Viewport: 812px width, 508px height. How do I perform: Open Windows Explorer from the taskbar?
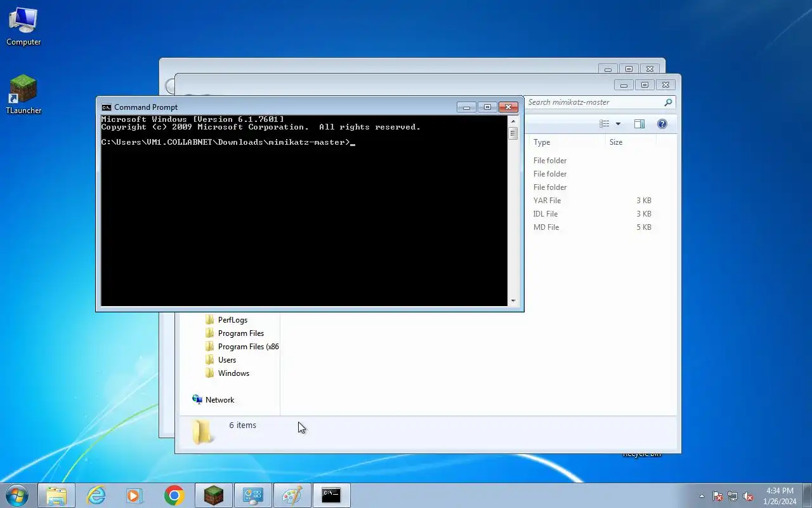pyautogui.click(x=56, y=495)
